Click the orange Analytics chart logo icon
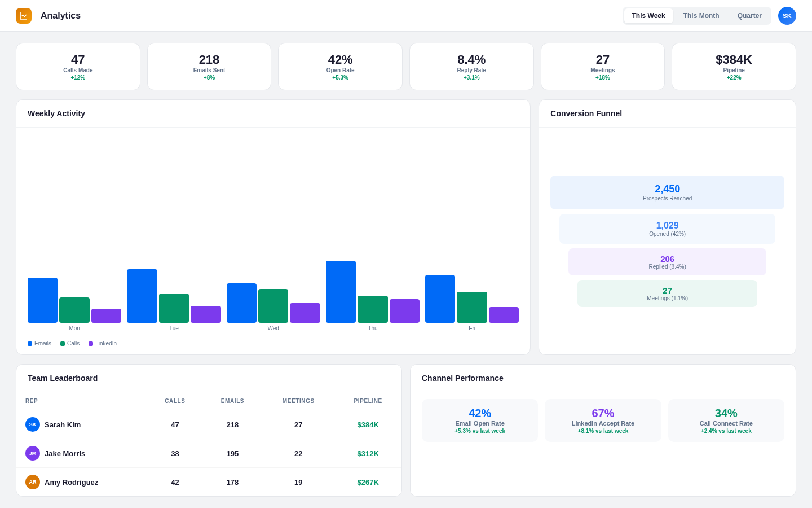This screenshot has width=812, height=508. 24,16
